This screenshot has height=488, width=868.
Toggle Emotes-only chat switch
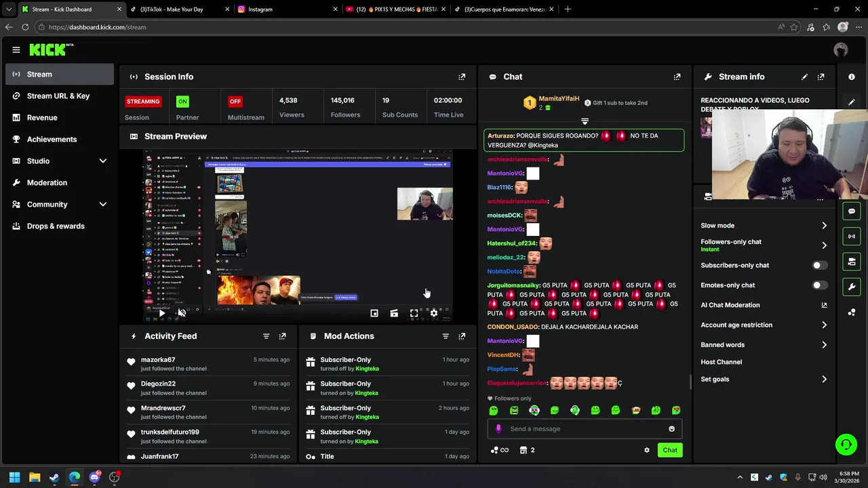pos(820,285)
